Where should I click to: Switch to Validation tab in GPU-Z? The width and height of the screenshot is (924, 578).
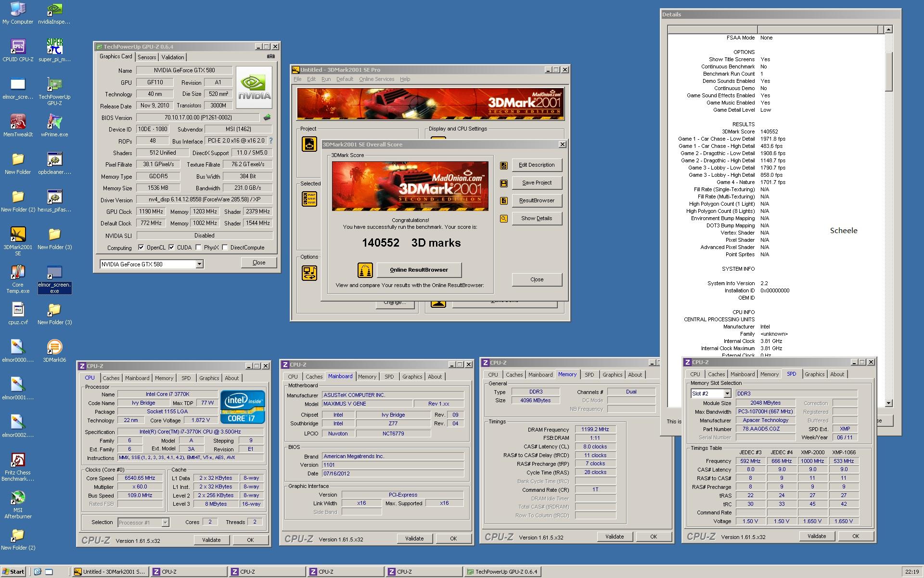point(173,57)
